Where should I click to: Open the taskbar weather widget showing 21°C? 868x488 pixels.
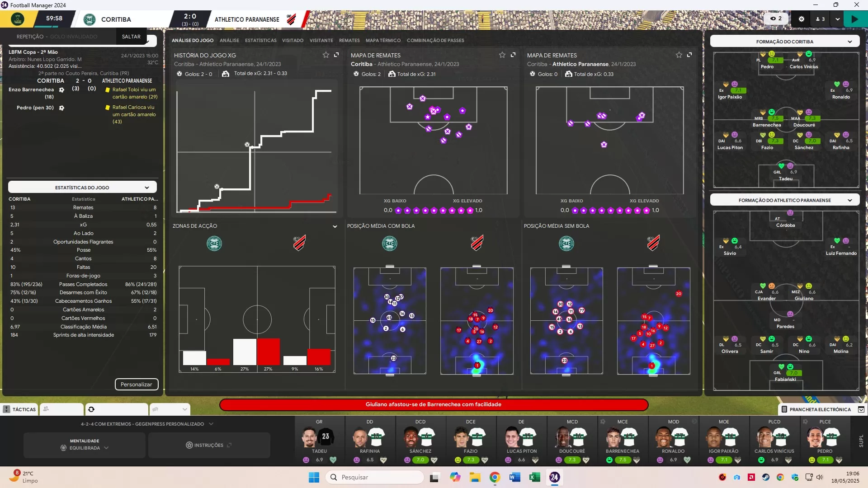click(25, 477)
